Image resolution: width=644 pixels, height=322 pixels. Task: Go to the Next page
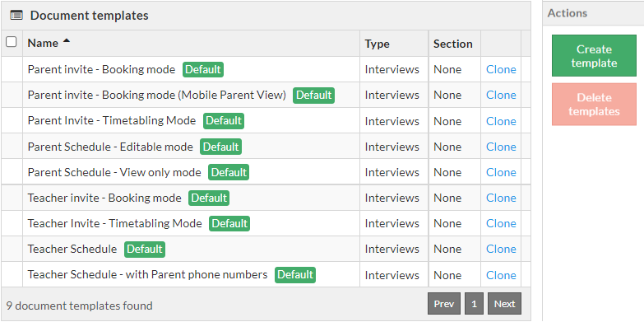[504, 304]
